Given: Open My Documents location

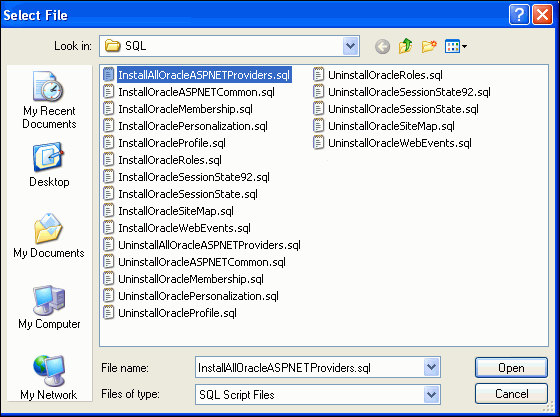Looking at the screenshot, I should [49, 236].
